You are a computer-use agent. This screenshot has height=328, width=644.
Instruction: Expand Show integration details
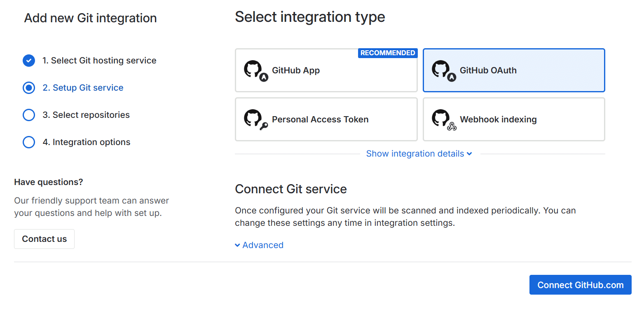pyautogui.click(x=415, y=154)
